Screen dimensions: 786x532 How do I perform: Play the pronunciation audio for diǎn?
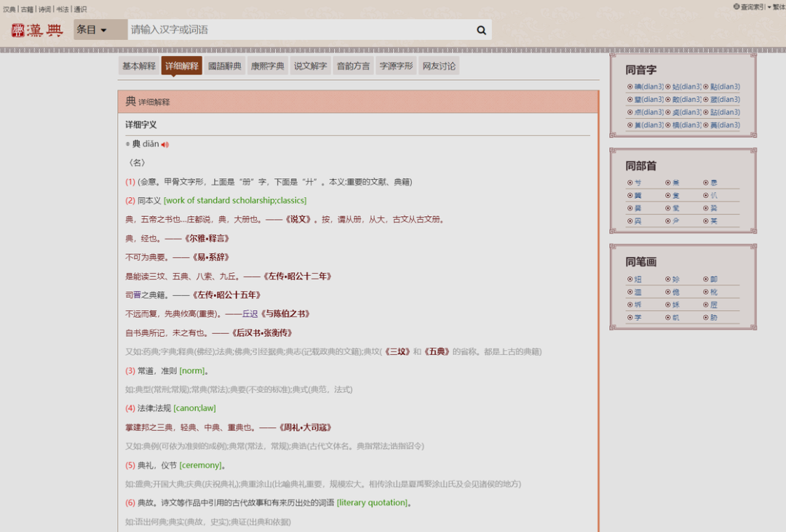tap(165, 144)
